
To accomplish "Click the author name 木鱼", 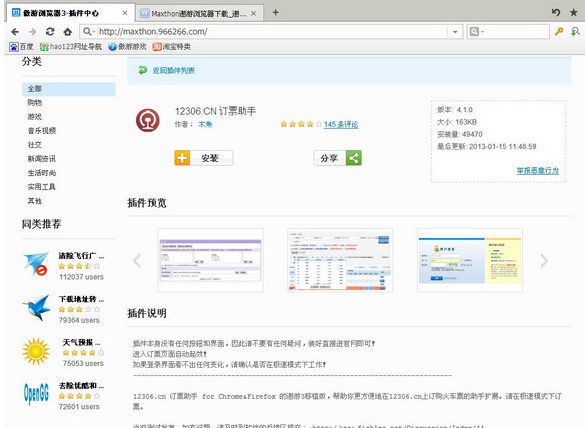I will [205, 124].
